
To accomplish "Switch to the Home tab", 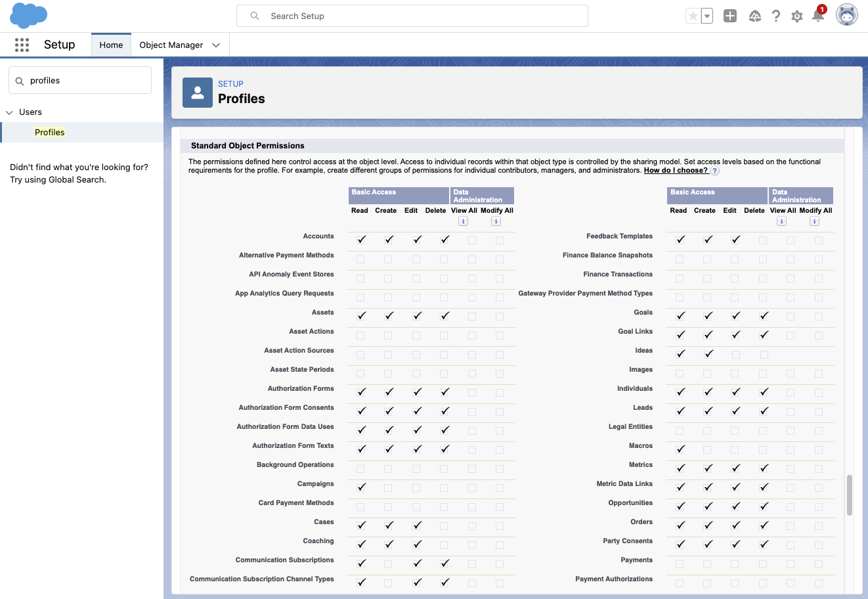I will [x=111, y=45].
